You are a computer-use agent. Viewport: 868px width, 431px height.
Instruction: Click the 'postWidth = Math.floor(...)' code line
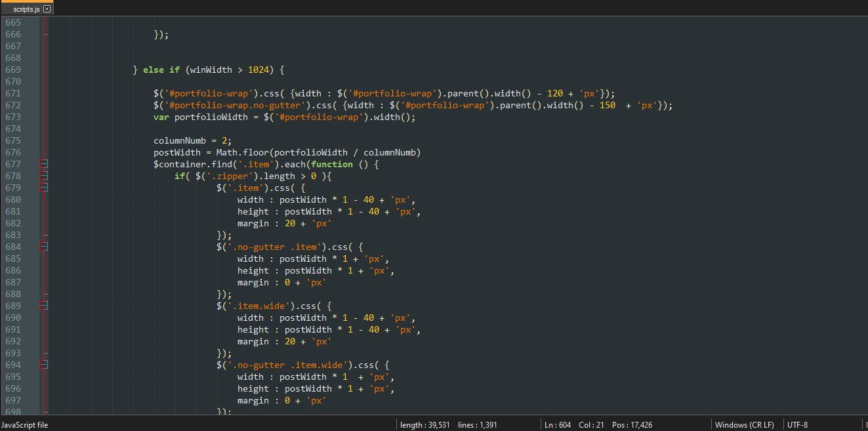click(287, 152)
